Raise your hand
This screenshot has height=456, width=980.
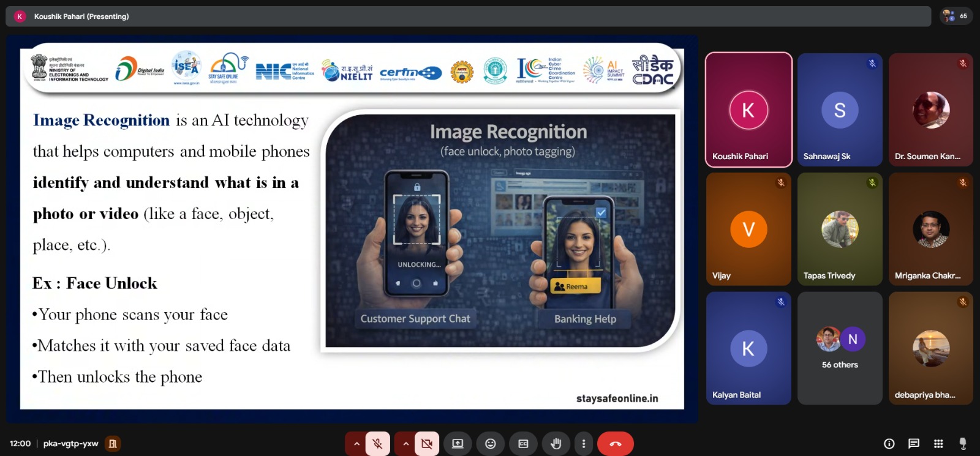click(x=556, y=444)
